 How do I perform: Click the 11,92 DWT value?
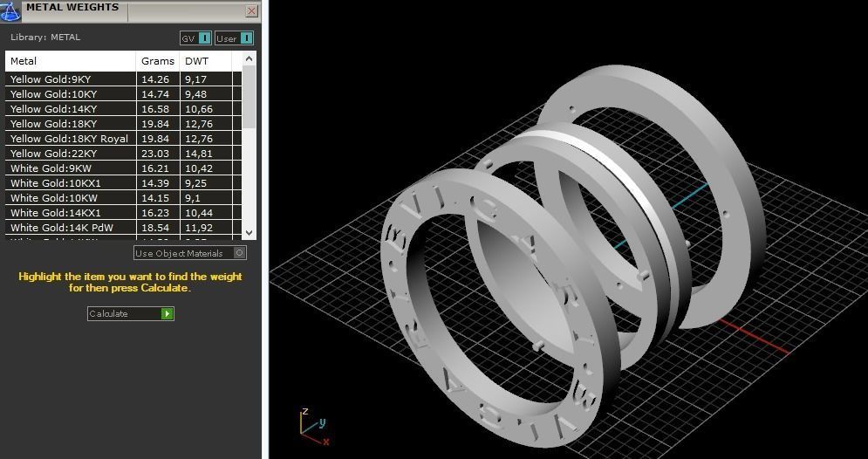pyautogui.click(x=199, y=228)
